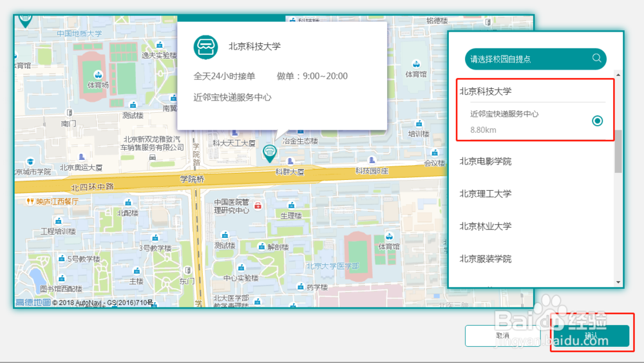Screen dimensions: 644x363
Task: Select the 近邻宝快递服务中心 radio button
Action: pos(598,121)
